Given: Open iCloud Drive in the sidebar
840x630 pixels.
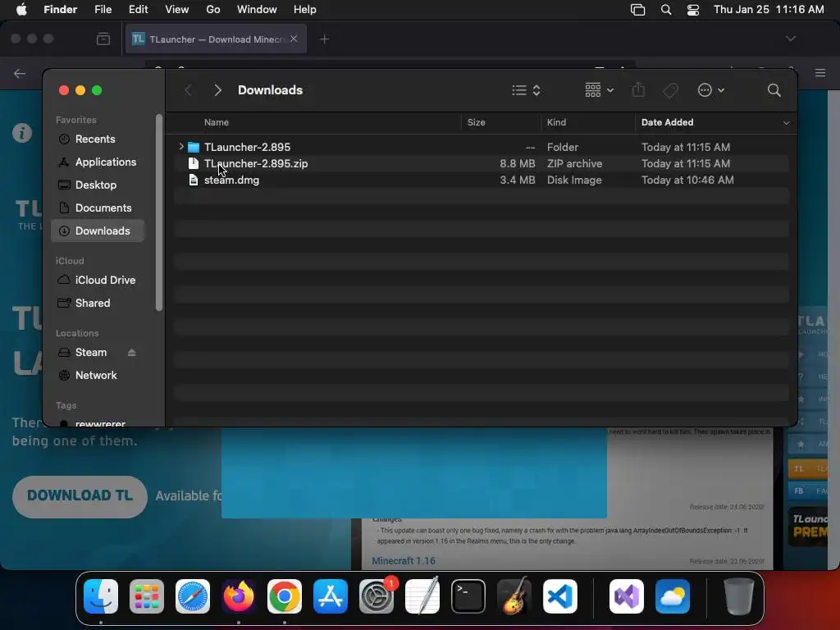Looking at the screenshot, I should tap(98, 281).
